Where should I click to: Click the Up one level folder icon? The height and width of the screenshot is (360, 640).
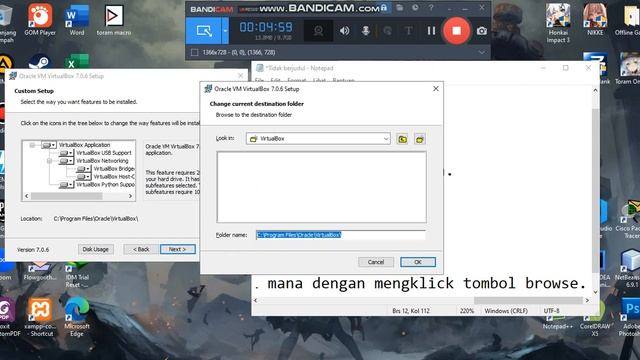[402, 139]
